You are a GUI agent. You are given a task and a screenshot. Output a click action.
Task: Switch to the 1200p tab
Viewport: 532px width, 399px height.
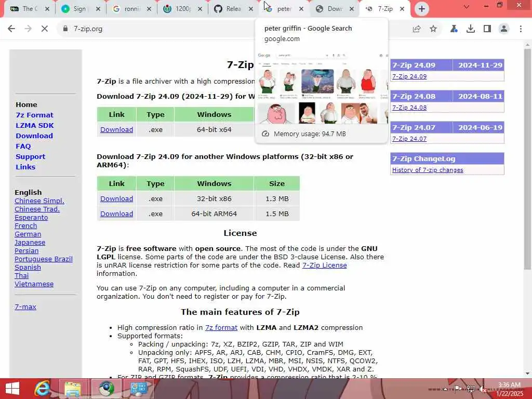point(182,9)
